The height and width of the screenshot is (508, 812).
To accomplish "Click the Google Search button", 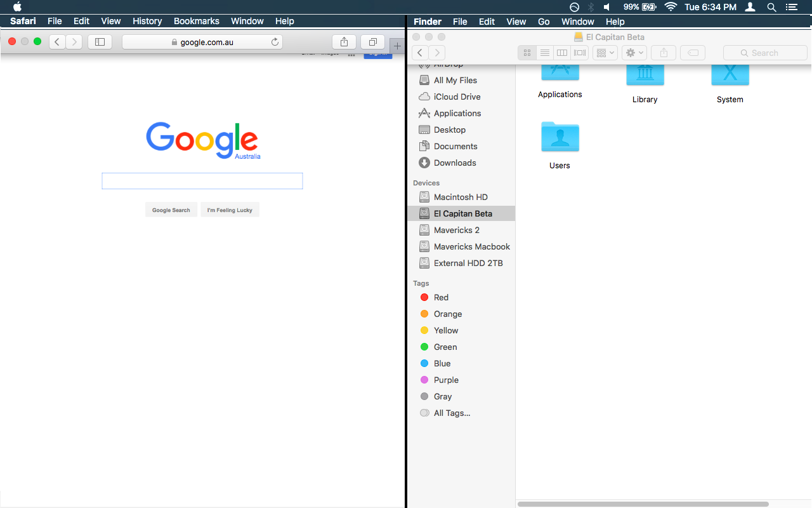I will [x=171, y=210].
